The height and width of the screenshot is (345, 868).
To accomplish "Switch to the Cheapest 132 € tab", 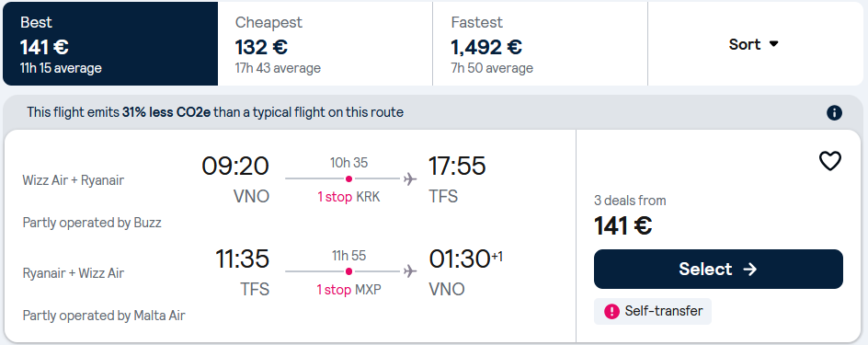I will click(325, 44).
